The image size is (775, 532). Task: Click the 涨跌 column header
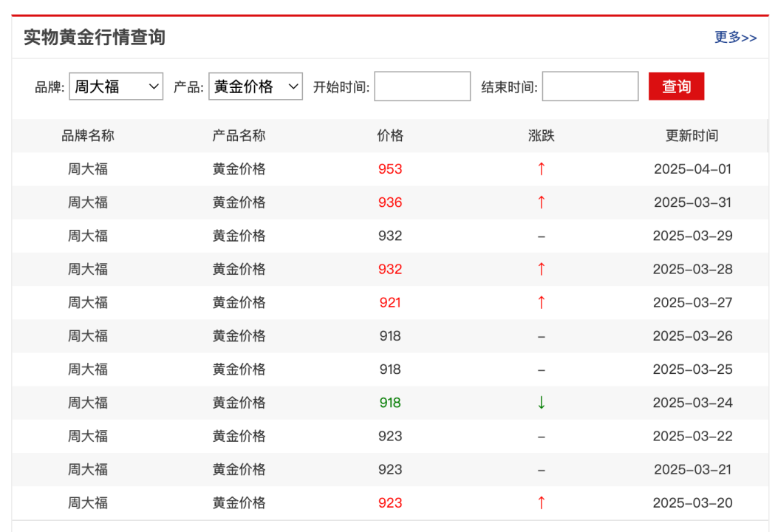541,136
